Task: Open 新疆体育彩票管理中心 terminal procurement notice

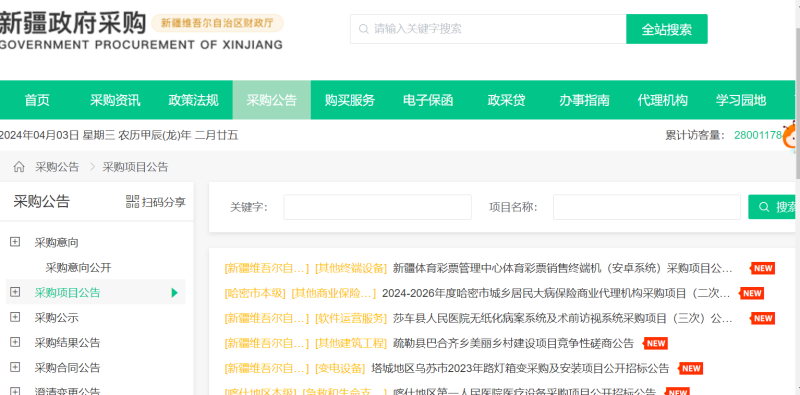Action: tap(563, 268)
